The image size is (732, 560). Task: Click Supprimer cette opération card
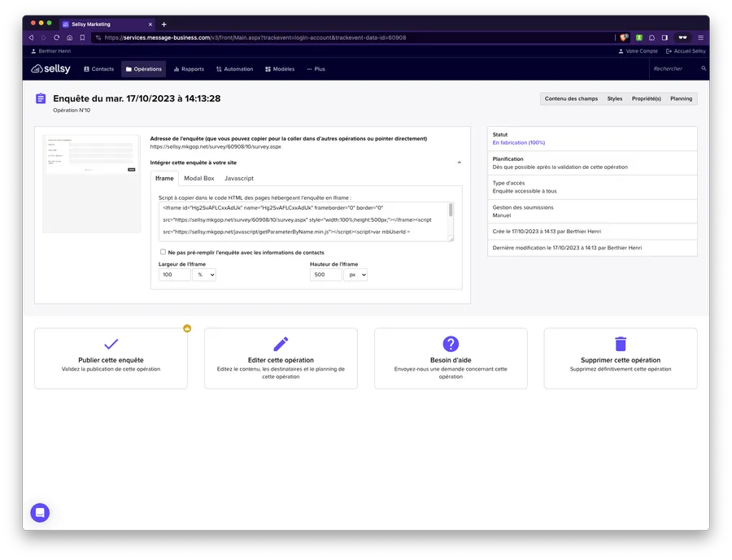click(621, 358)
